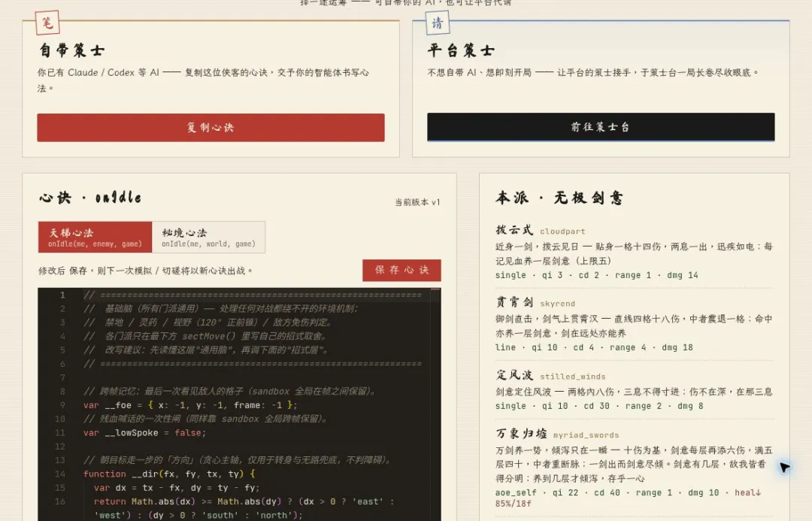Viewport: 812px width, 521px height.
Task: Click the stilled_winds skill id label
Action: coord(573,377)
